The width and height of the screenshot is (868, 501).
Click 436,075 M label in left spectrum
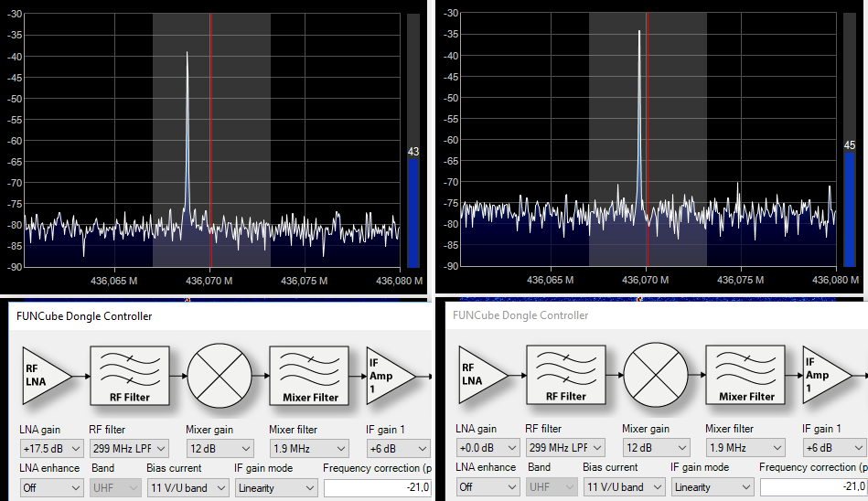(x=304, y=281)
